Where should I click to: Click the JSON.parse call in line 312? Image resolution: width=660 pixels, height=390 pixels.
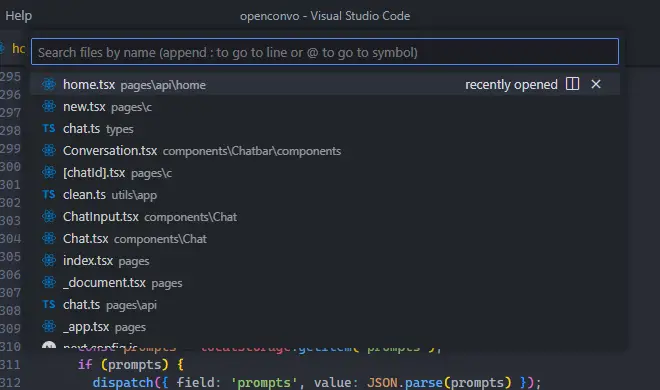439,382
